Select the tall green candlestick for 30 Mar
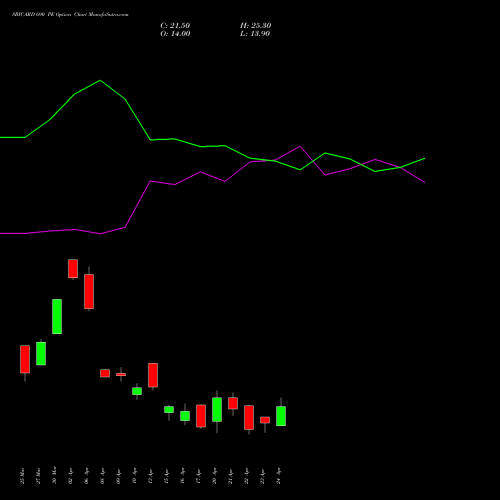The height and width of the screenshot is (500, 500). pos(57,316)
